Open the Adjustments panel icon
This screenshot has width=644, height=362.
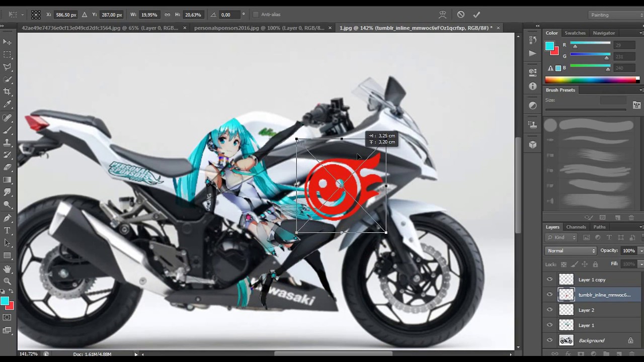(x=533, y=106)
